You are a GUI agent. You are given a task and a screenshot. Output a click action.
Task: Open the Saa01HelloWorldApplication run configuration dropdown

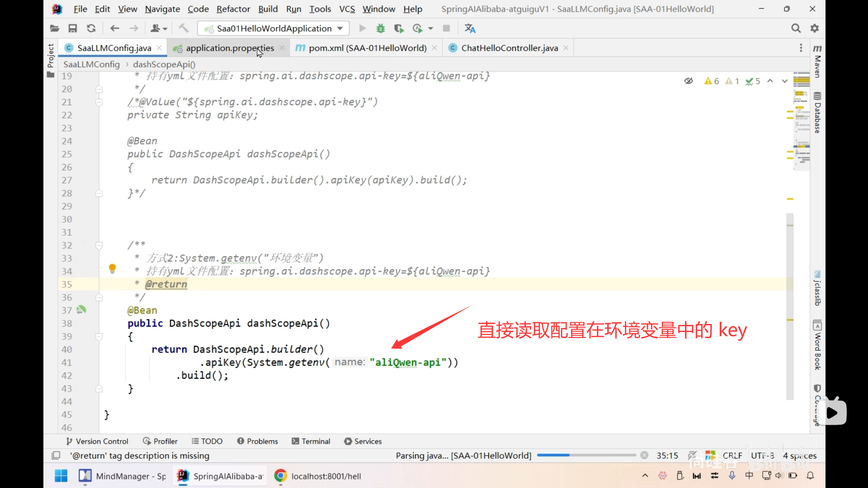click(273, 28)
